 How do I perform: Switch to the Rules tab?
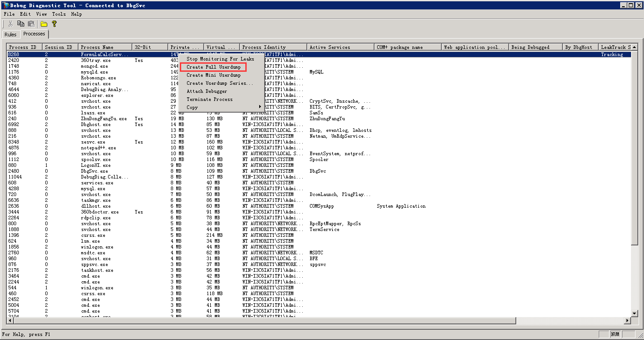point(10,35)
